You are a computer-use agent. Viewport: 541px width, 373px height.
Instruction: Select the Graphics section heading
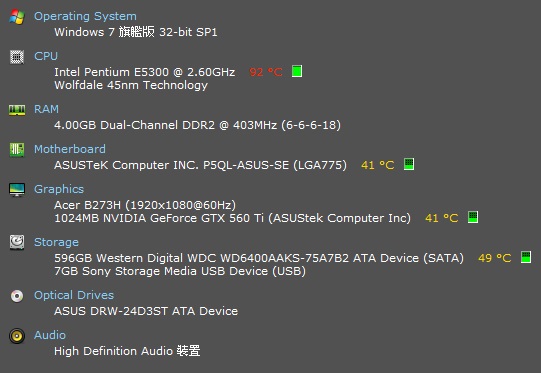[x=59, y=189]
